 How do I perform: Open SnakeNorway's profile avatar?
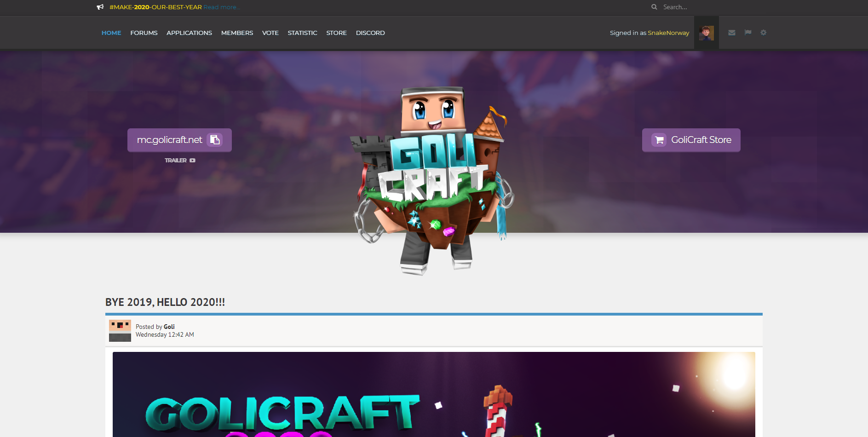pos(707,33)
